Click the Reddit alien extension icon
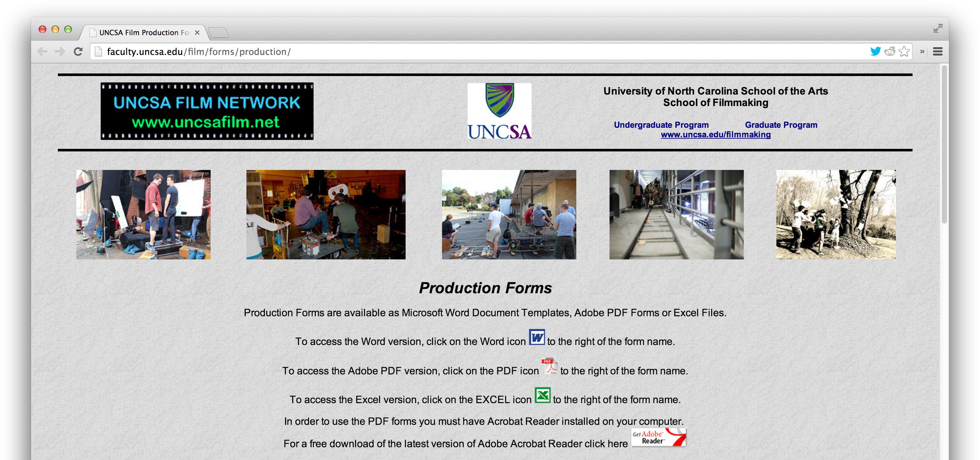The image size is (980, 460). coord(890,51)
